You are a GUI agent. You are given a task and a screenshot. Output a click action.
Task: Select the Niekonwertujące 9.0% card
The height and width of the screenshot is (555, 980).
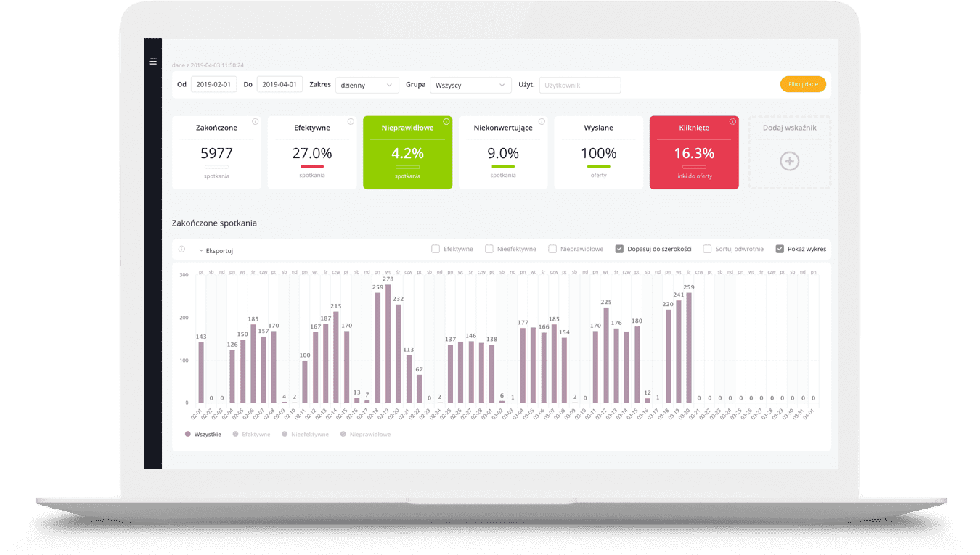coord(503,152)
